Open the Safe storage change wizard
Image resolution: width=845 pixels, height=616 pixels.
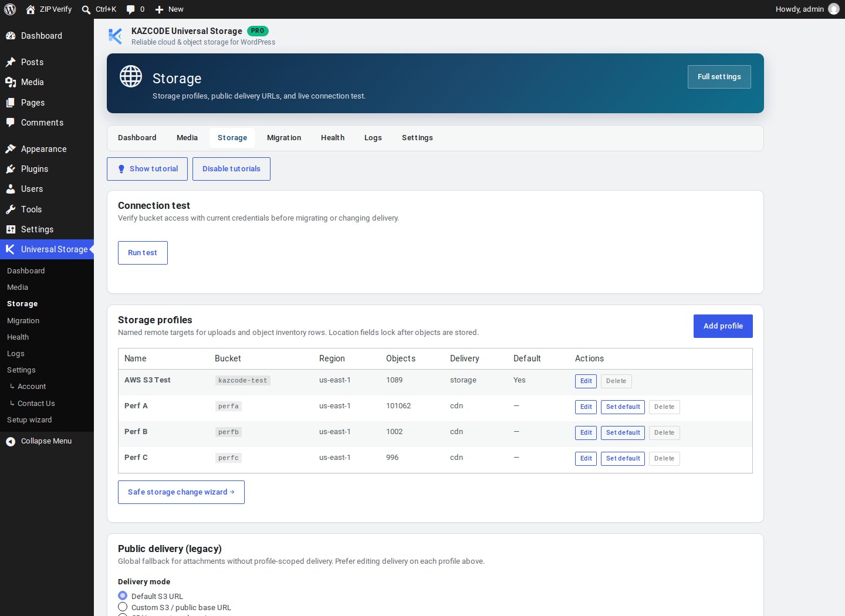point(181,492)
